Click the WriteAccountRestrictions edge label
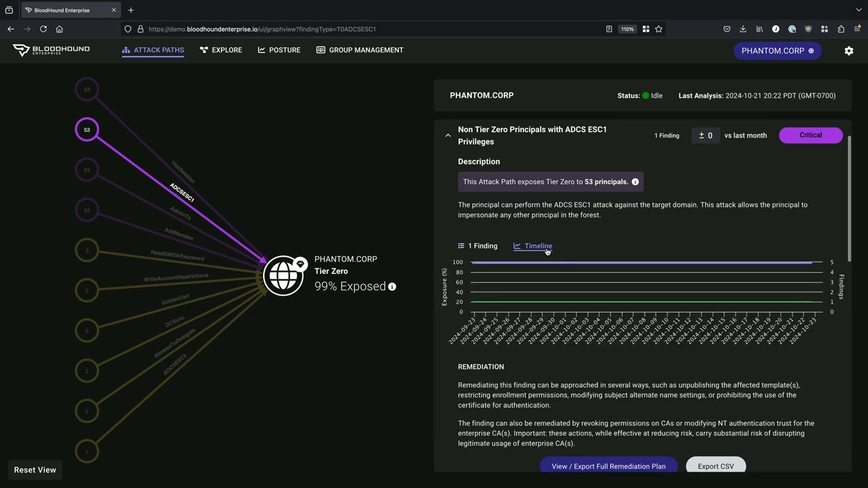The image size is (868, 488). 176,277
